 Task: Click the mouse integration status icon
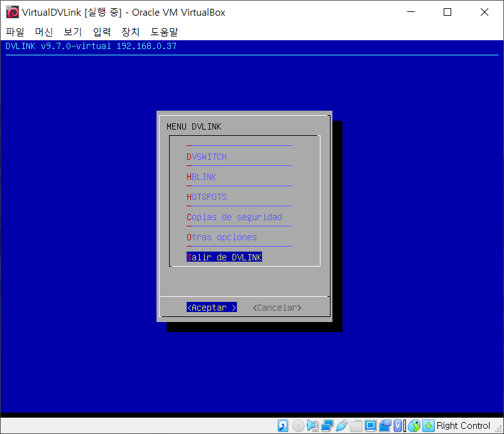pyautogui.click(x=414, y=426)
